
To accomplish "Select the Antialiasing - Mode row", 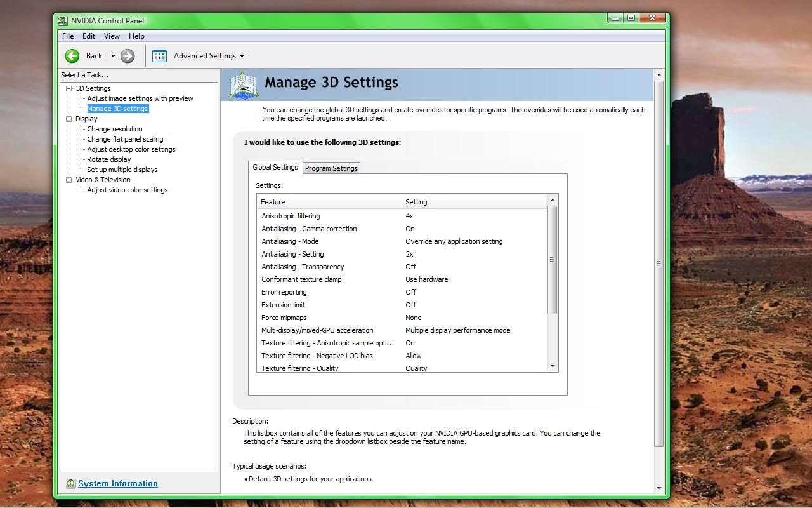I will [402, 241].
